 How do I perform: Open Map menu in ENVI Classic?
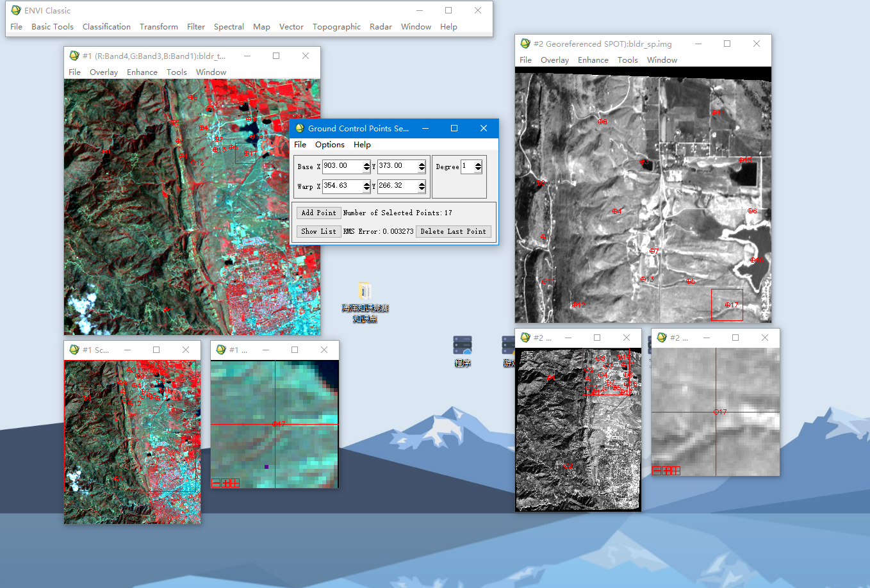point(261,27)
